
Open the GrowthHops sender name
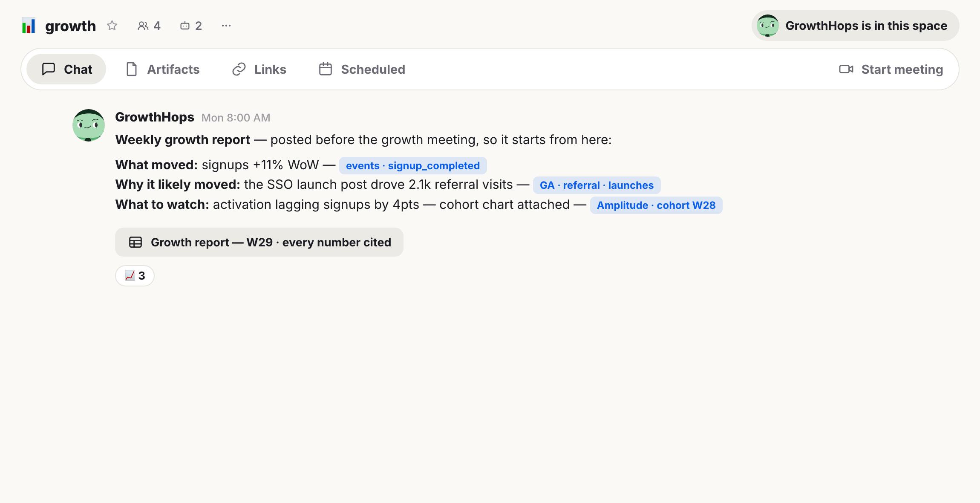pos(155,117)
